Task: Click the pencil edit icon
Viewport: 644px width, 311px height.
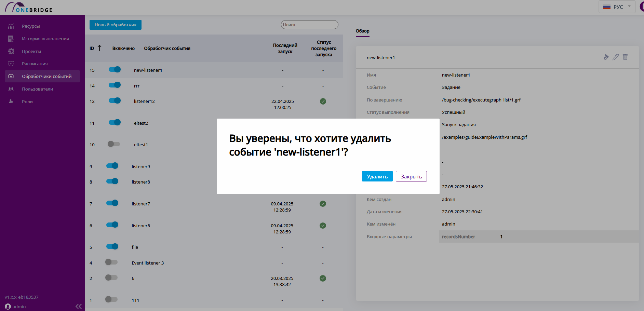Action: tap(615, 57)
